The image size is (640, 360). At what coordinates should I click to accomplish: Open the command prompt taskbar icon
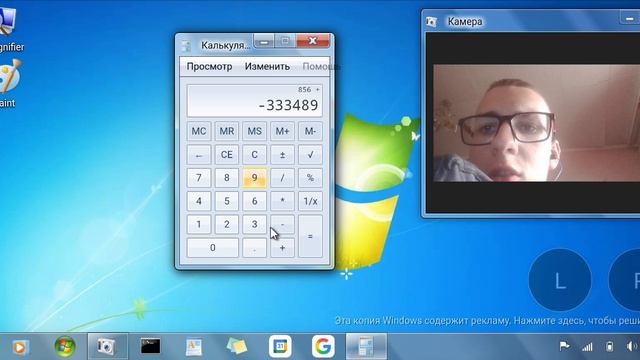click(151, 346)
